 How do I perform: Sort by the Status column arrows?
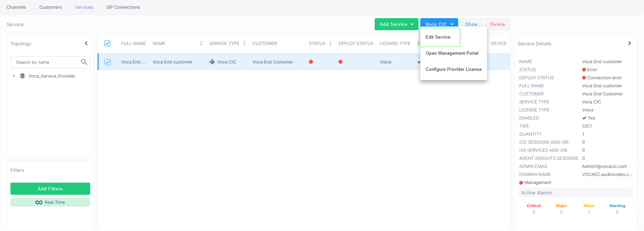click(x=330, y=44)
